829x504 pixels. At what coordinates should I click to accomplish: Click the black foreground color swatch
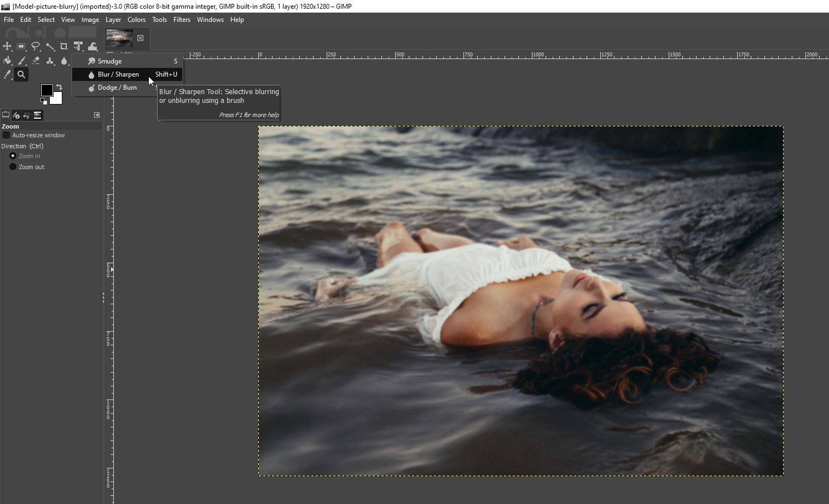(x=47, y=90)
